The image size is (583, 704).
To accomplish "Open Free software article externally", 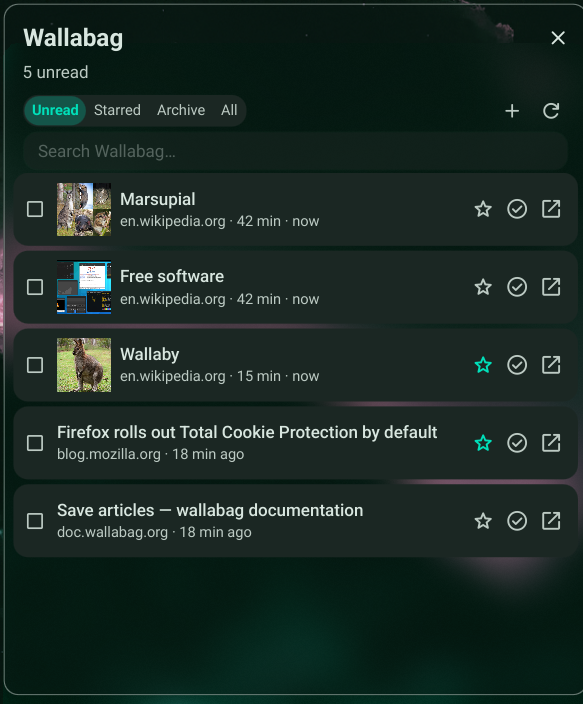I will pos(551,287).
